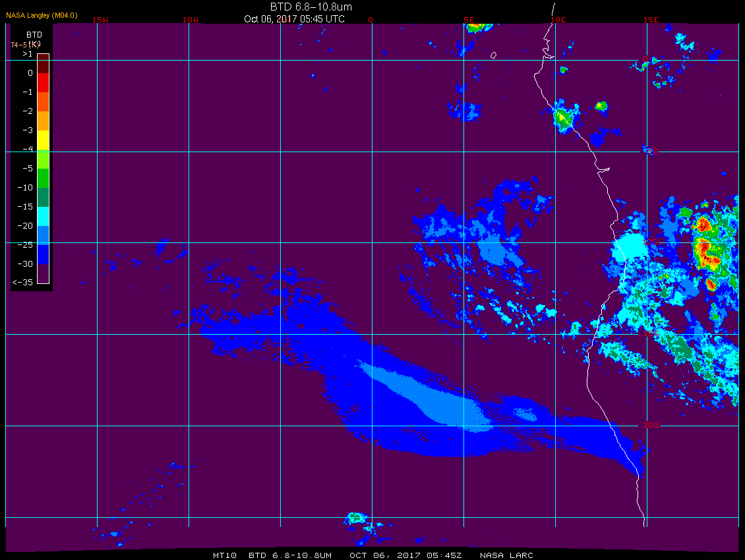The width and height of the screenshot is (745, 560).
Task: Click footer text "NASA LARC"
Action: click(x=506, y=555)
